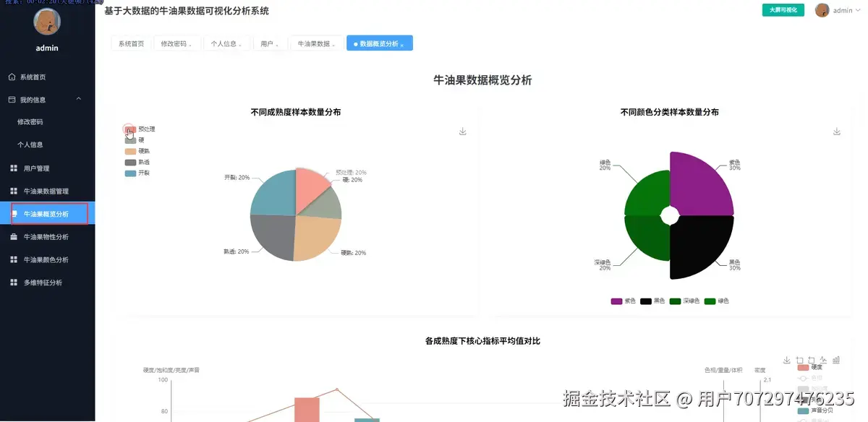Switch to the 牛油果数据 tab
The image size is (868, 422).
(315, 43)
